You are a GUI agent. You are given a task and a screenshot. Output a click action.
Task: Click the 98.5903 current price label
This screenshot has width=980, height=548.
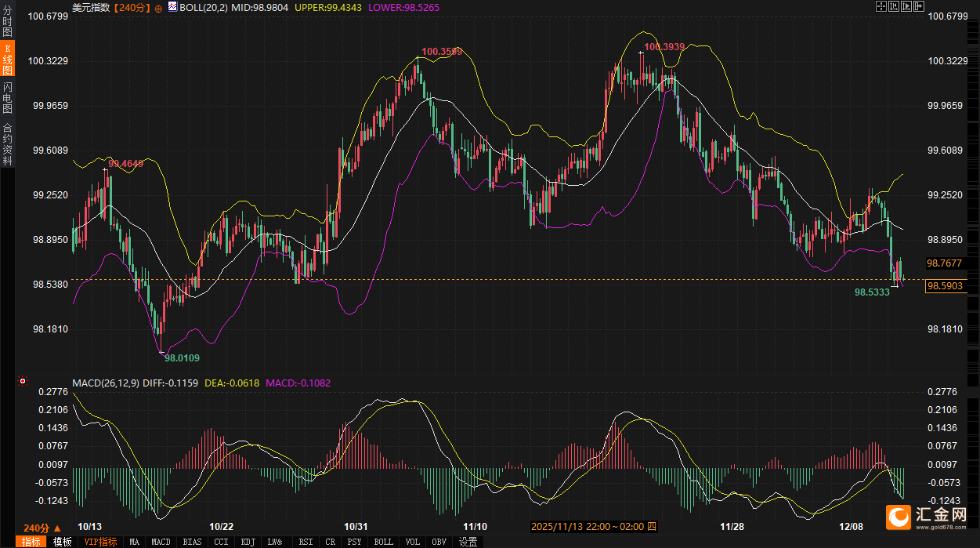946,286
